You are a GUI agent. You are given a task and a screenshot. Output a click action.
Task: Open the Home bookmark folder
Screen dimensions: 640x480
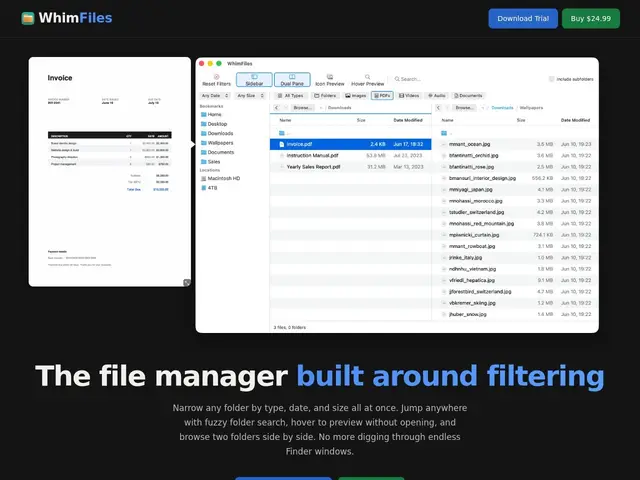pos(211,114)
